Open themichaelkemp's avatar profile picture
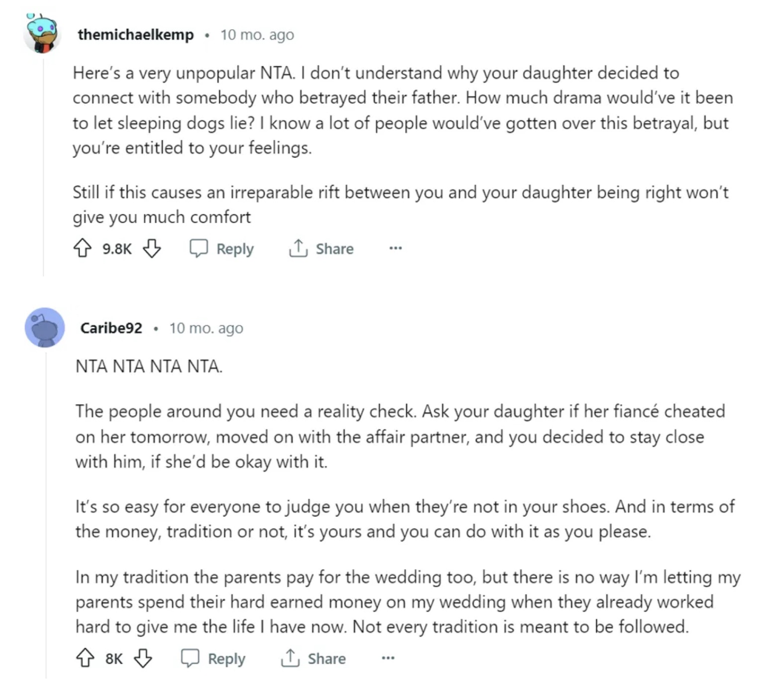Viewport: 759px width, 700px height. pyautogui.click(x=42, y=34)
